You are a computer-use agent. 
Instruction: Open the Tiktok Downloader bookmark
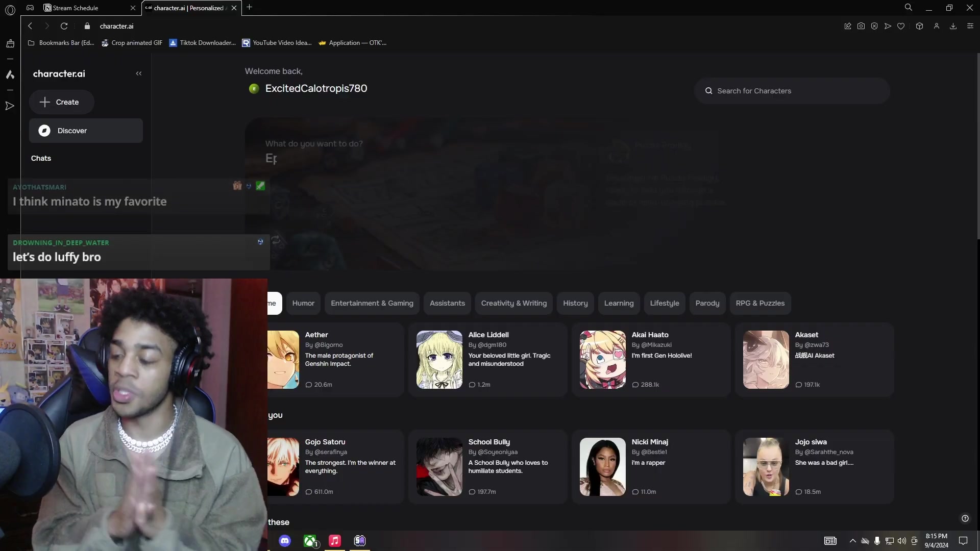pos(203,43)
